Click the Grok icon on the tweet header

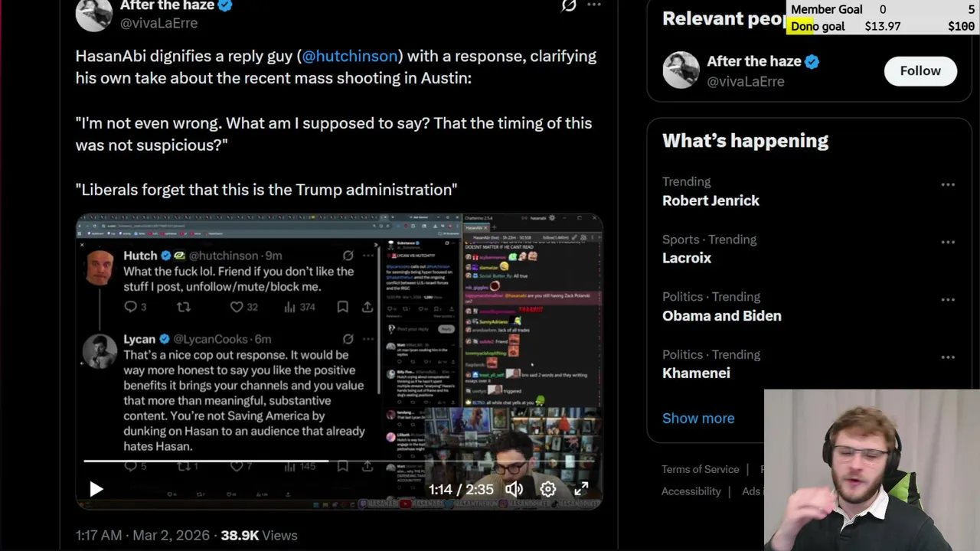(568, 5)
